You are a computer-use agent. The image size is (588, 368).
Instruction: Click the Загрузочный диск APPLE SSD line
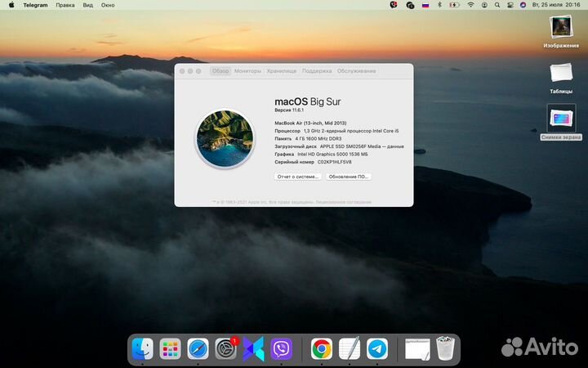pos(340,146)
